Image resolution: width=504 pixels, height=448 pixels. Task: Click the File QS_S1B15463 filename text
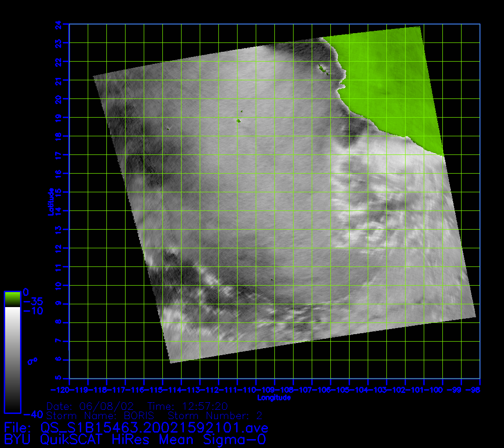click(x=136, y=427)
